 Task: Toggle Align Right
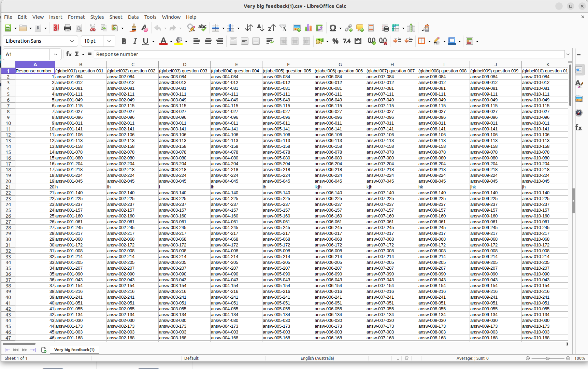[219, 41]
